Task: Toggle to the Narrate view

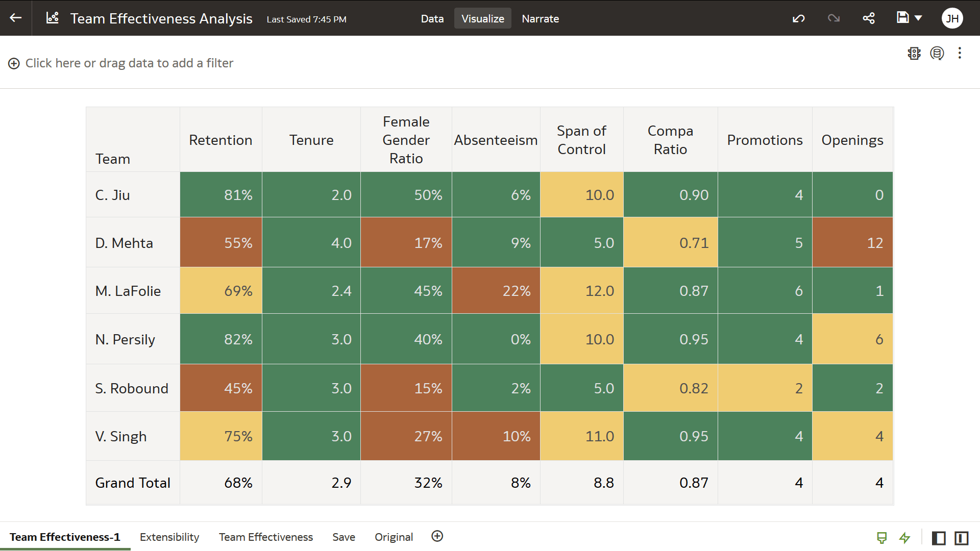Action: pos(540,18)
